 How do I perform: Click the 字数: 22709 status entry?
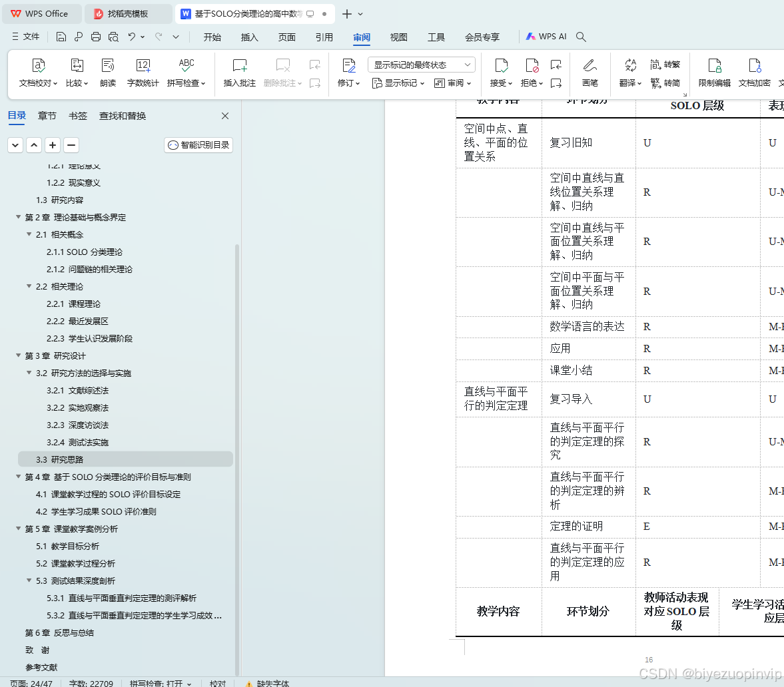91,683
